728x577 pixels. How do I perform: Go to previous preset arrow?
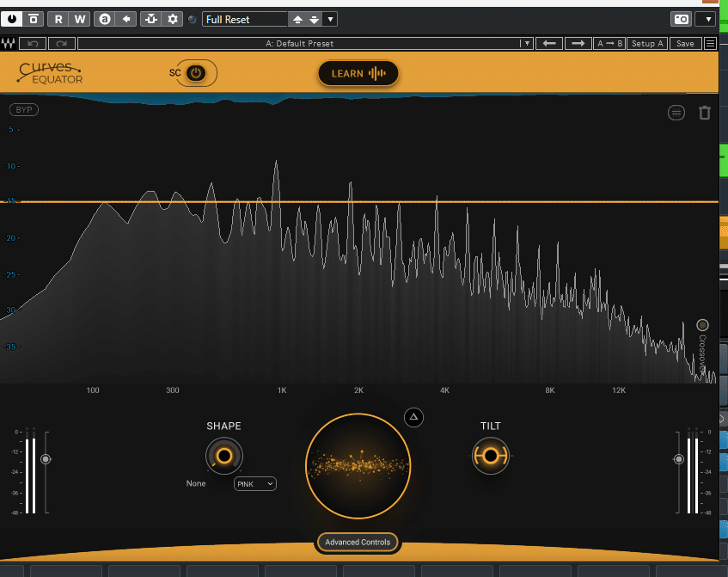tap(549, 43)
